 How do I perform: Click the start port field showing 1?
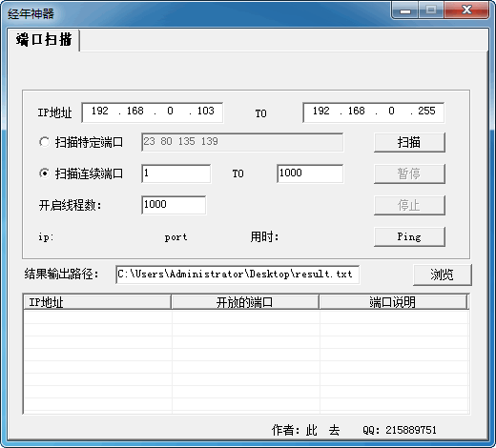click(x=176, y=173)
